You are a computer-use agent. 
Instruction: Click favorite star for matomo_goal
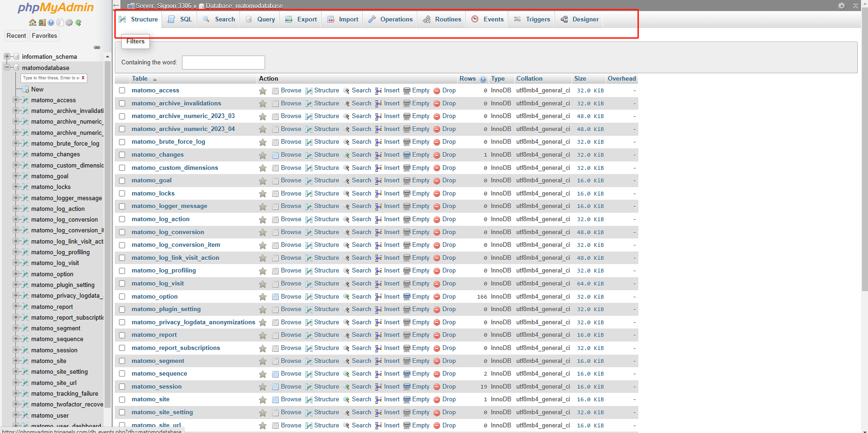tap(263, 181)
